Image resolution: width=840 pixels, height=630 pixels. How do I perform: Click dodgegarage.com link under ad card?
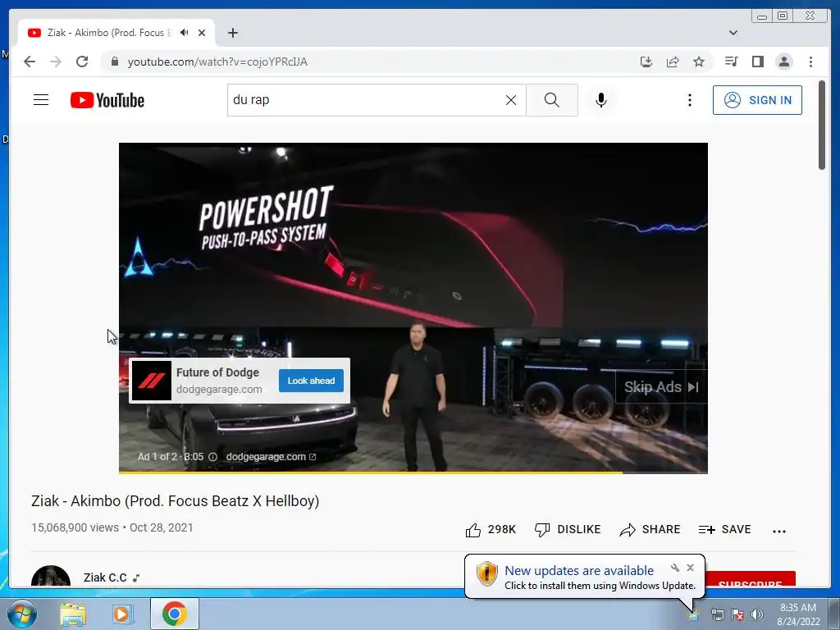pos(219,390)
